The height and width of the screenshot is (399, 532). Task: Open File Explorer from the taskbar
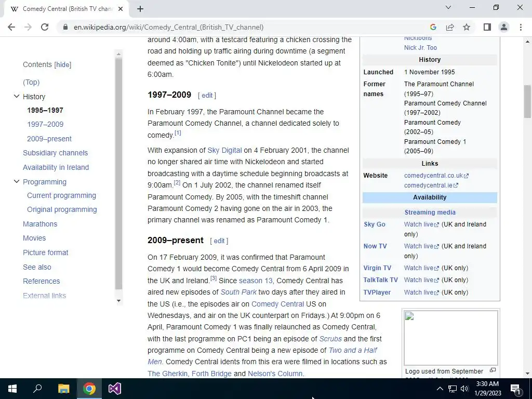pos(63,389)
